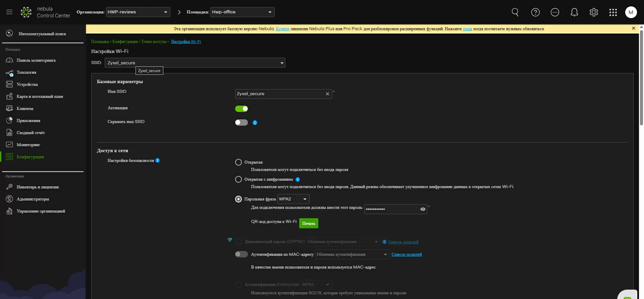Open the WPA2 passphrase type dropdown
Screen dimensions: 644x299
[x=293, y=199]
